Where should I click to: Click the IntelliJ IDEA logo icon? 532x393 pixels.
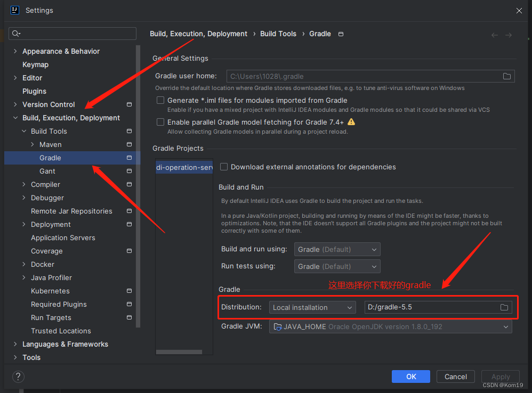tap(14, 10)
